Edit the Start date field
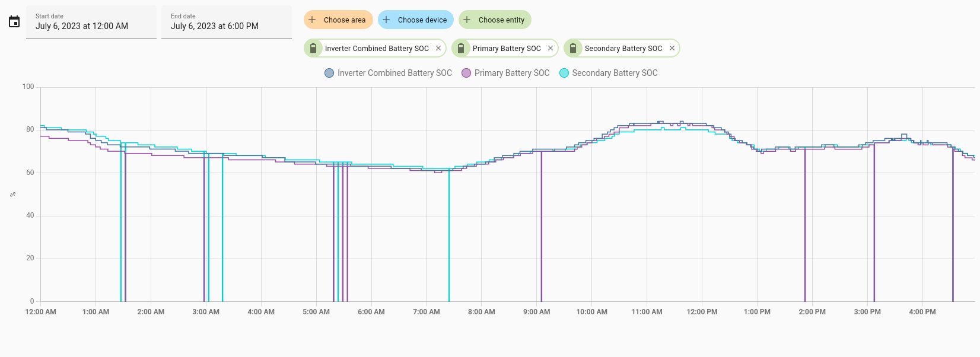 click(91, 22)
